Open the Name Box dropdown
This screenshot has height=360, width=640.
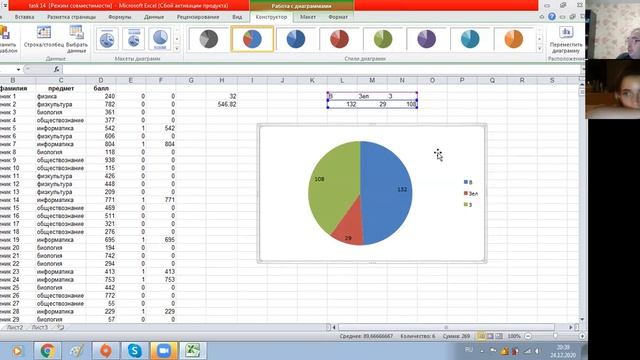click(18, 69)
